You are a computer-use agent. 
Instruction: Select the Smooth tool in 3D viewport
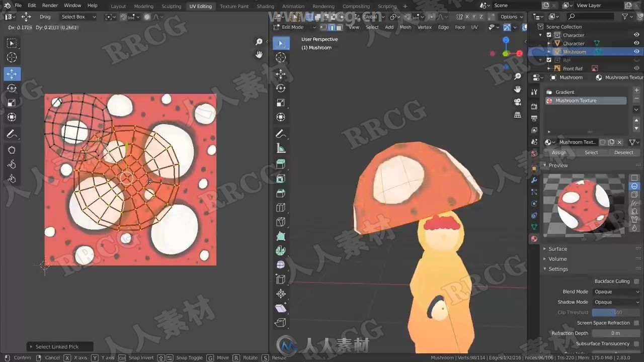(x=281, y=265)
